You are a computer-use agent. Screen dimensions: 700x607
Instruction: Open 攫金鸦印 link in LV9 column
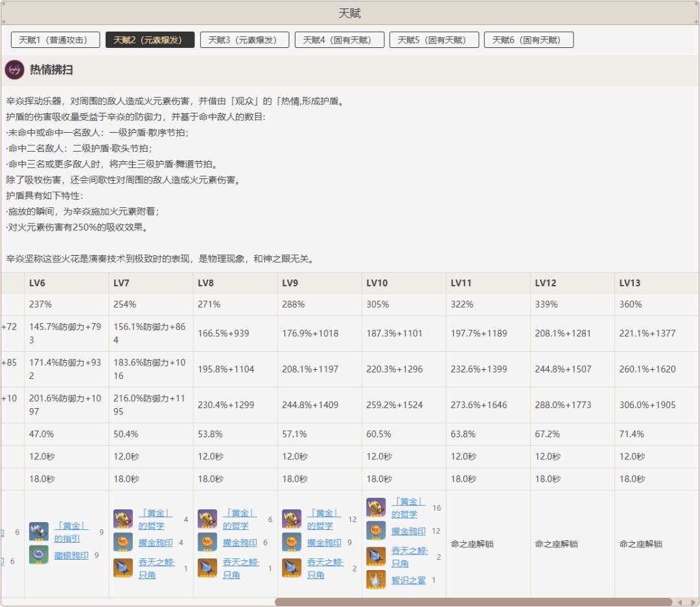[x=324, y=543]
